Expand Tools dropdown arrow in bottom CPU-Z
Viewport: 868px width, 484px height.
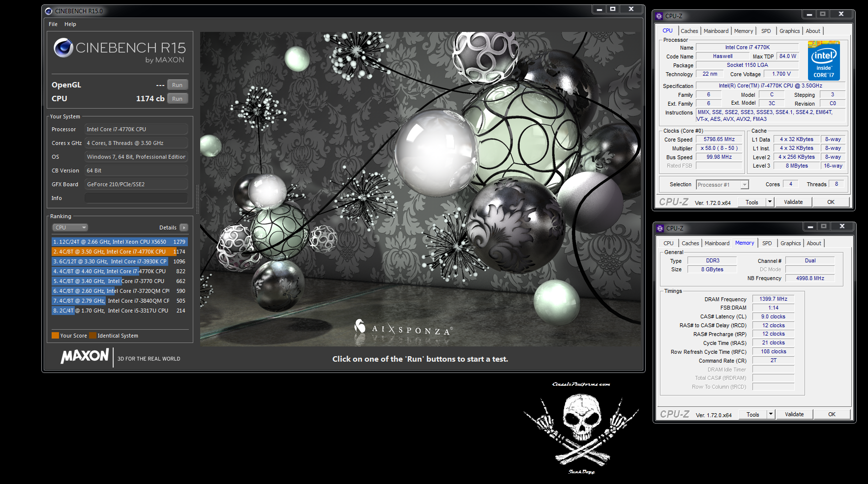[x=771, y=414]
